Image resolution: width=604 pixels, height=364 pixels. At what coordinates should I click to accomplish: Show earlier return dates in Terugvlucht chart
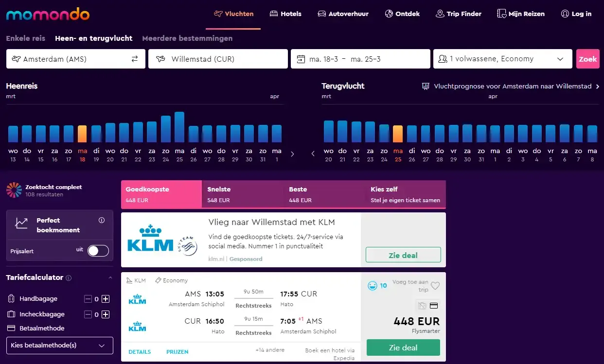(313, 154)
